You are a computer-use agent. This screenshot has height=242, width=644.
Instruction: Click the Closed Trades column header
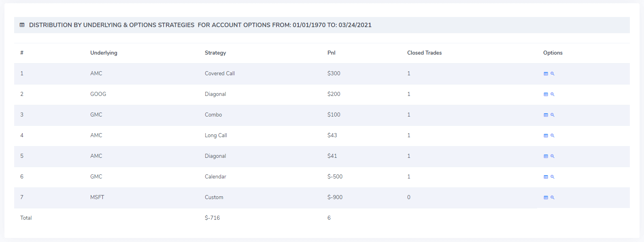[424, 53]
